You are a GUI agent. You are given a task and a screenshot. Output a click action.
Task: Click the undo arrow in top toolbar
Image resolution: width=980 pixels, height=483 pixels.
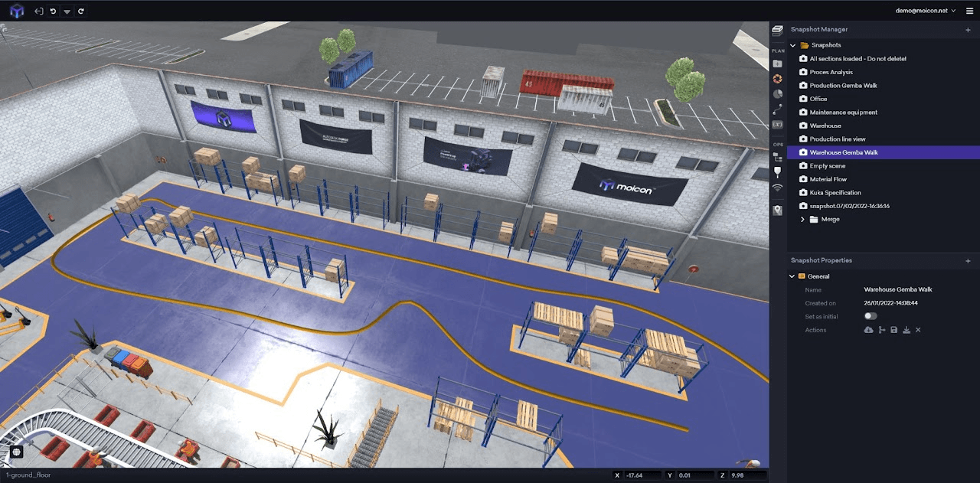[x=53, y=11]
